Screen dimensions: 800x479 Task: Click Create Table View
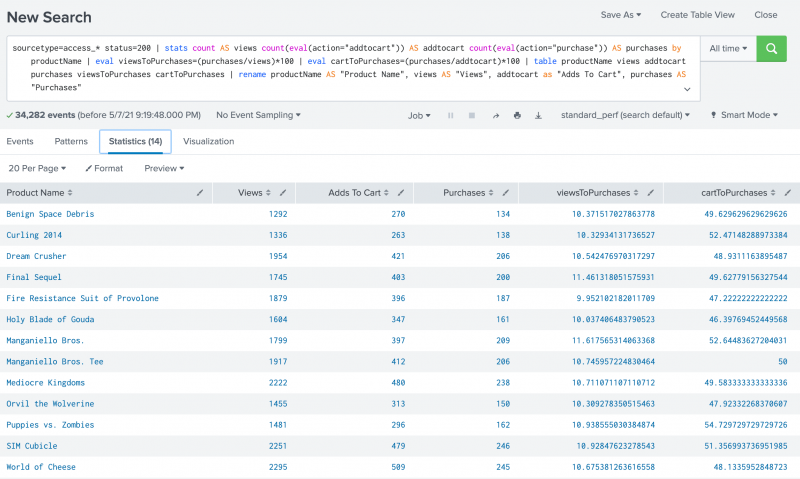tap(697, 15)
